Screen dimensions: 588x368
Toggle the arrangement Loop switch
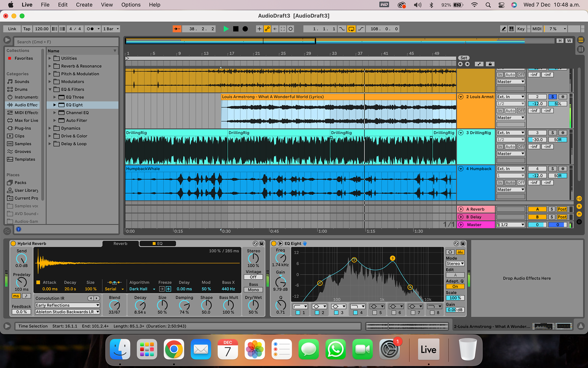point(351,29)
